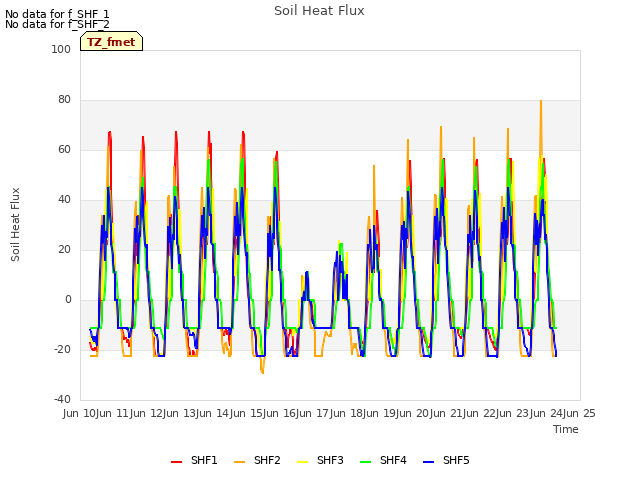Click the red SHF1 legend swatch
The height and width of the screenshot is (480, 640).
coord(176,462)
